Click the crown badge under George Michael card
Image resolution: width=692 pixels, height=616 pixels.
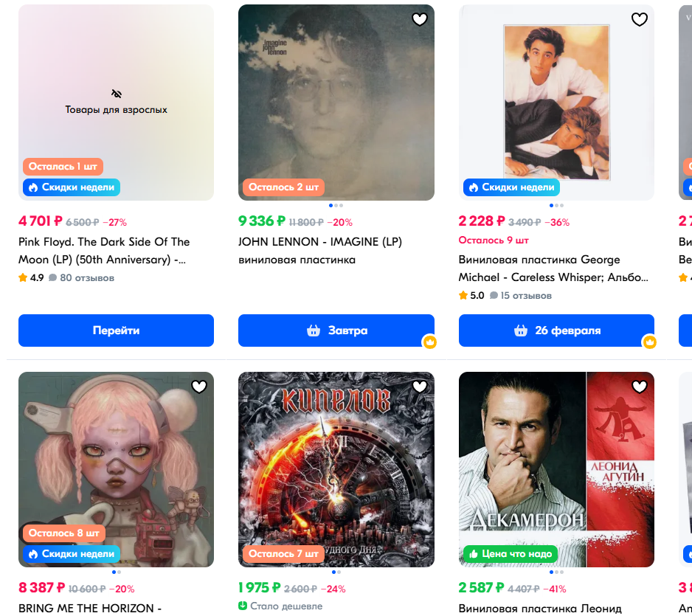click(649, 342)
